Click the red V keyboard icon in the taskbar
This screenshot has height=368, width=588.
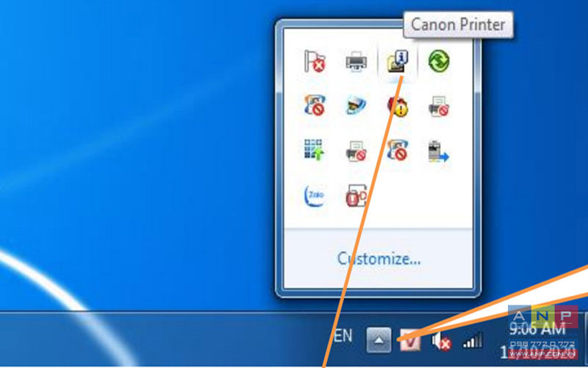click(x=410, y=340)
